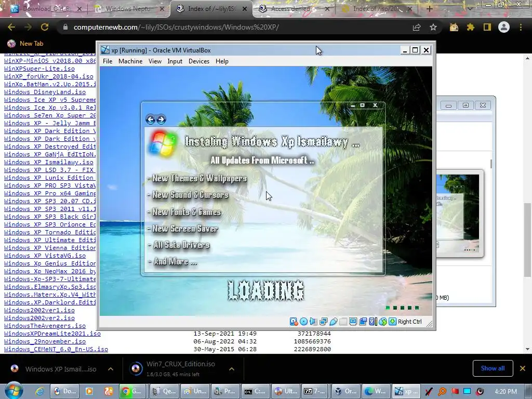Click the VirtualBox CPU virtualization indicator
532x399 pixels.
tap(373, 321)
